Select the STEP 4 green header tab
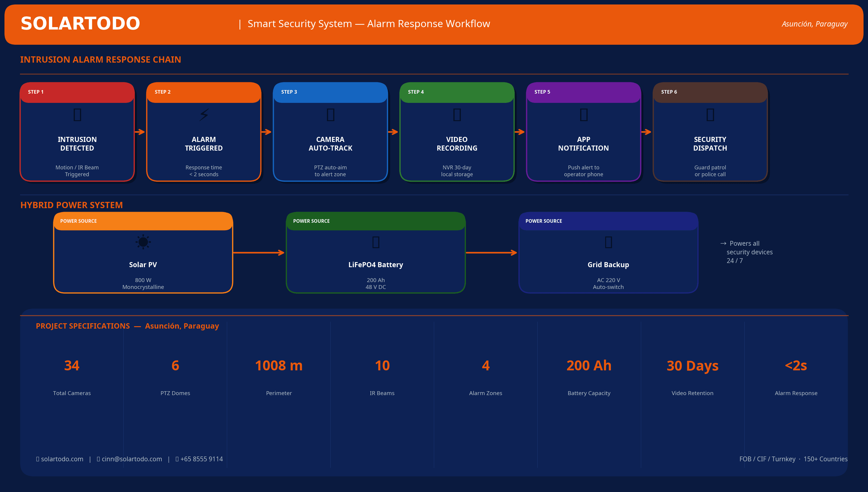The height and width of the screenshot is (492, 868). [457, 92]
